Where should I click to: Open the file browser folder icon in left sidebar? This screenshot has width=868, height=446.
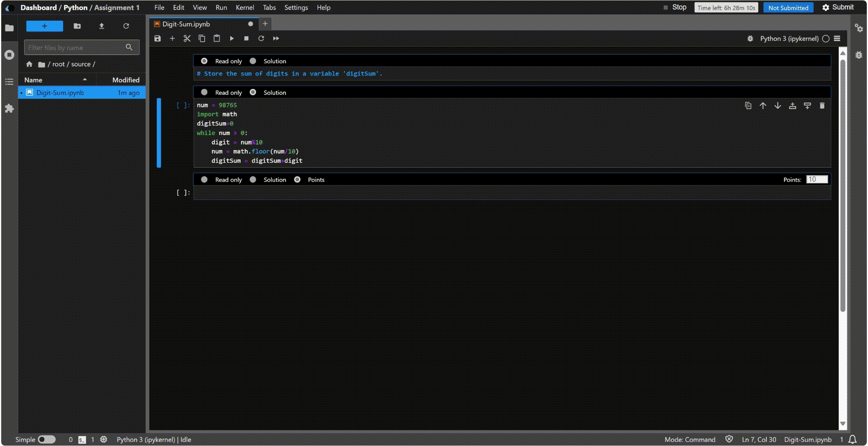(9, 28)
